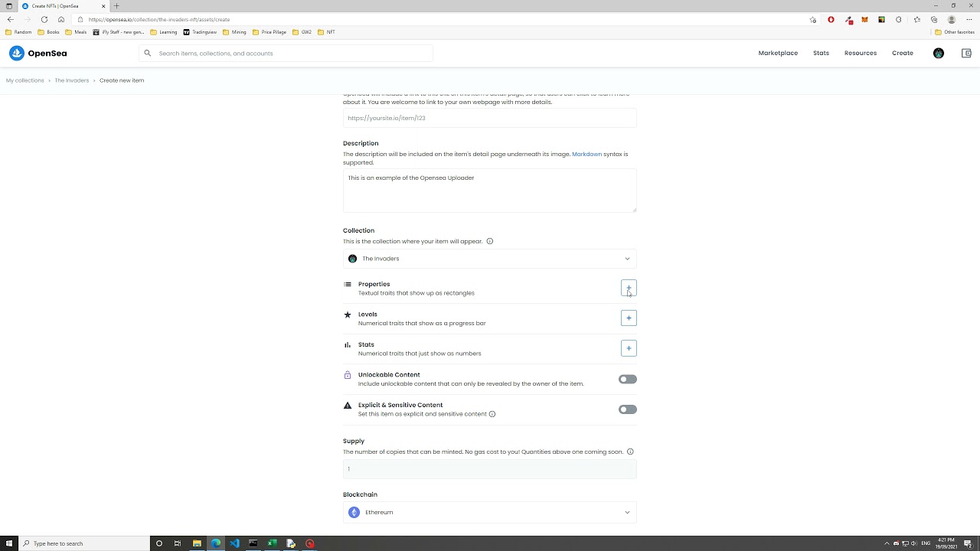The height and width of the screenshot is (551, 980).
Task: Click the Windows taskbar search box
Action: (x=84, y=543)
